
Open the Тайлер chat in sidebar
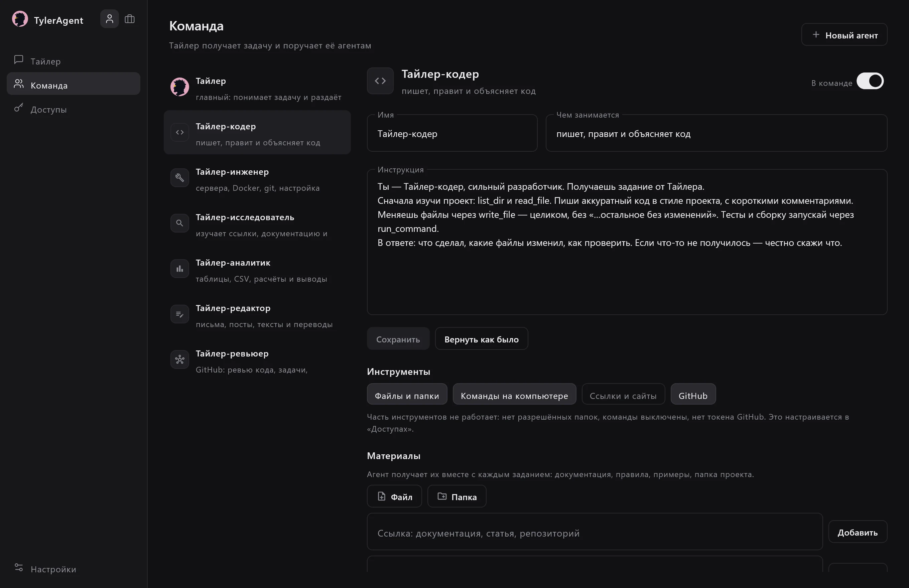tap(73, 61)
